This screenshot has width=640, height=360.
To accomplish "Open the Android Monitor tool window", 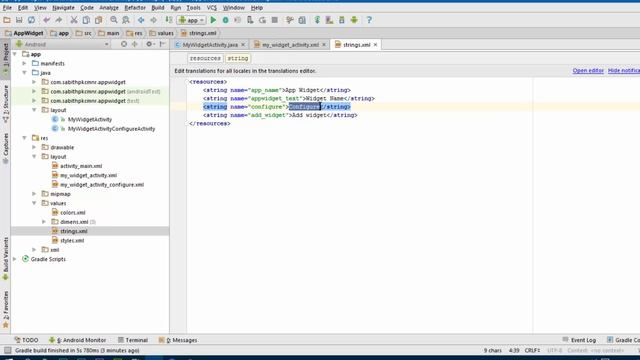I will (x=78, y=340).
